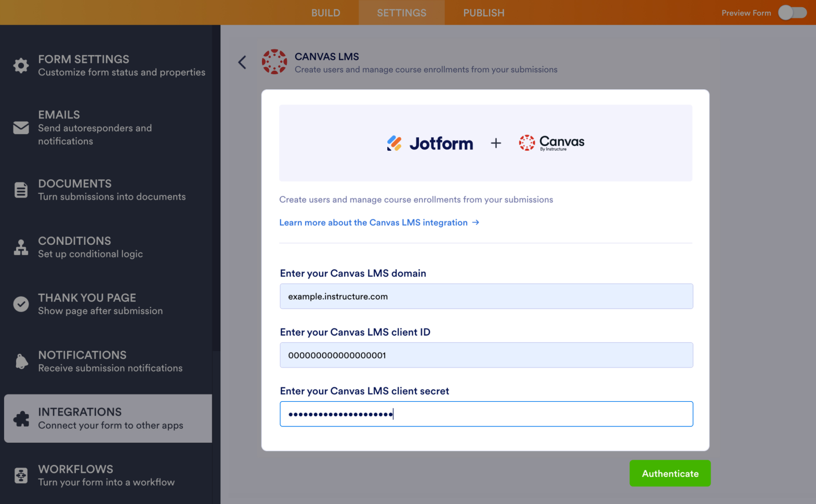Switch to the SETTINGS tab
This screenshot has height=504, width=816.
pos(402,12)
